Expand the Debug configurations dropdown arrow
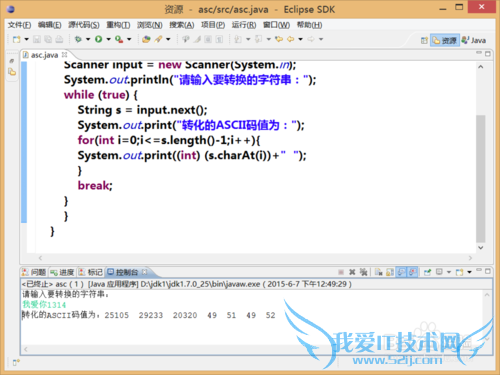 point(88,39)
